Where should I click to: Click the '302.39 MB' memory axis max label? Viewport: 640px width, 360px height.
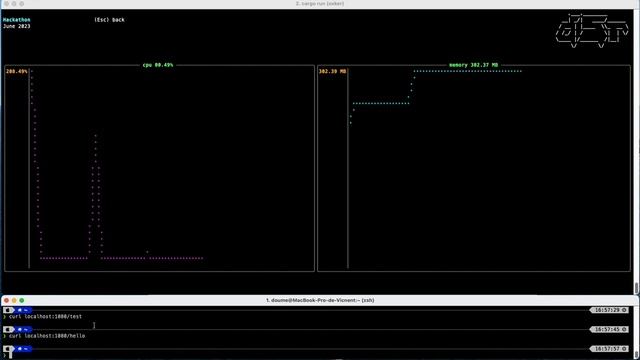(332, 71)
